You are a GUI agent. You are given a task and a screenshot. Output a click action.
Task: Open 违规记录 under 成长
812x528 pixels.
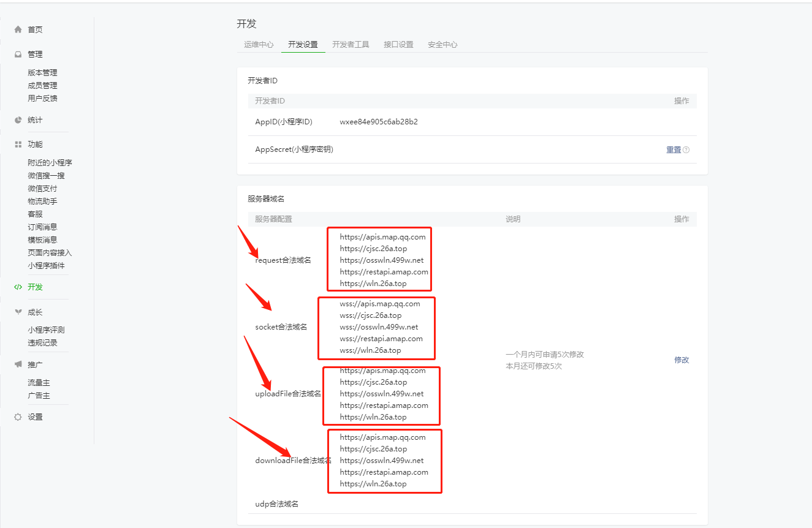42,343
